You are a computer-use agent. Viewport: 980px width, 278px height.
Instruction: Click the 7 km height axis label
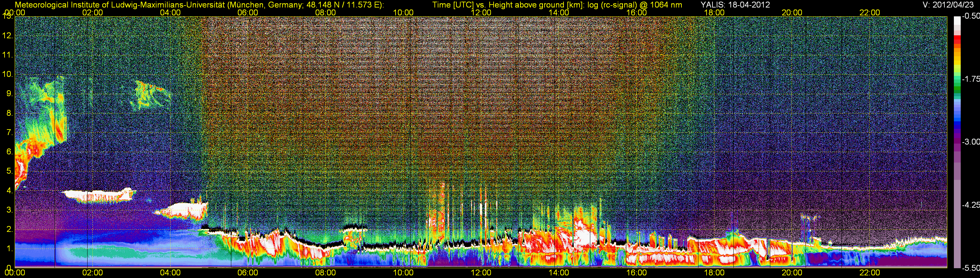(9, 132)
